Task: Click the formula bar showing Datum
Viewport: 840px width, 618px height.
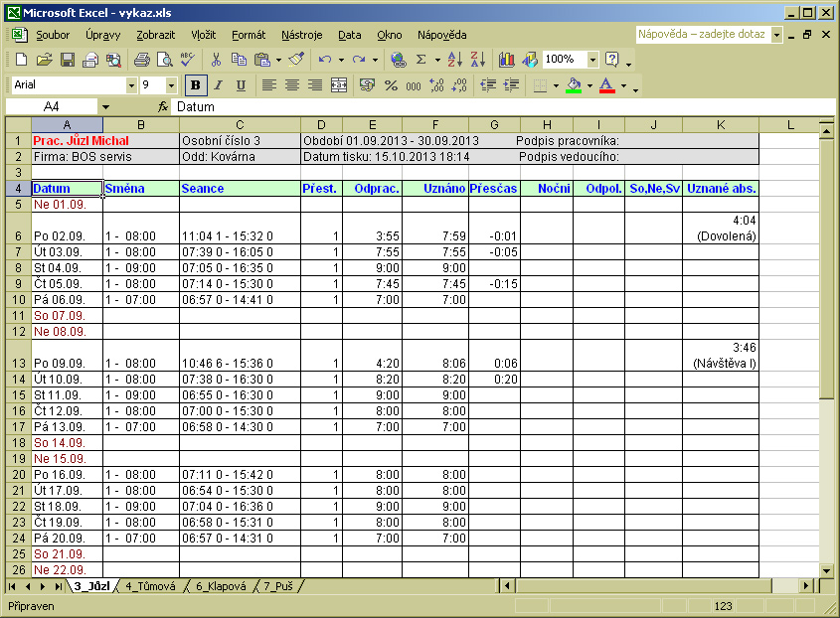Action: click(504, 107)
